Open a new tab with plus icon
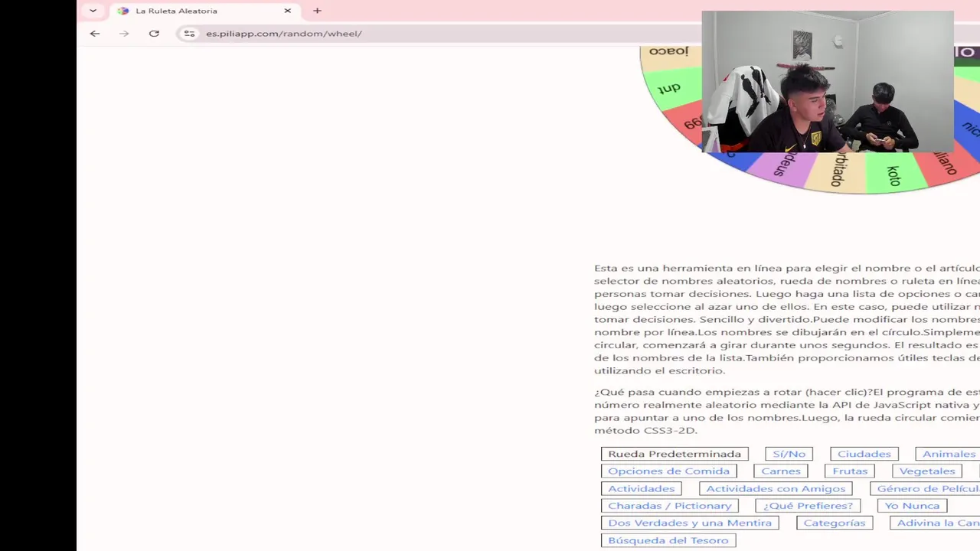980x551 pixels. 317,11
